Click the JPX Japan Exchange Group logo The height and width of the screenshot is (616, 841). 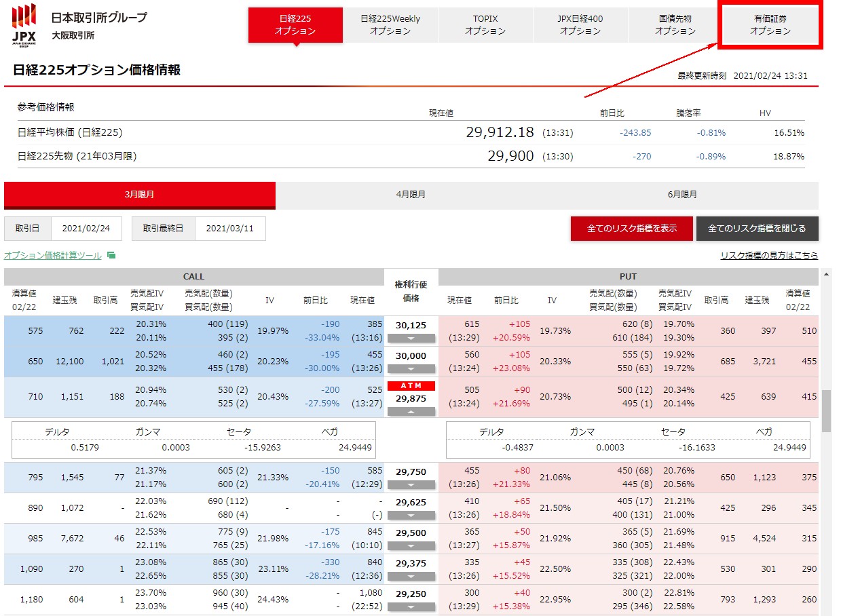click(x=24, y=24)
